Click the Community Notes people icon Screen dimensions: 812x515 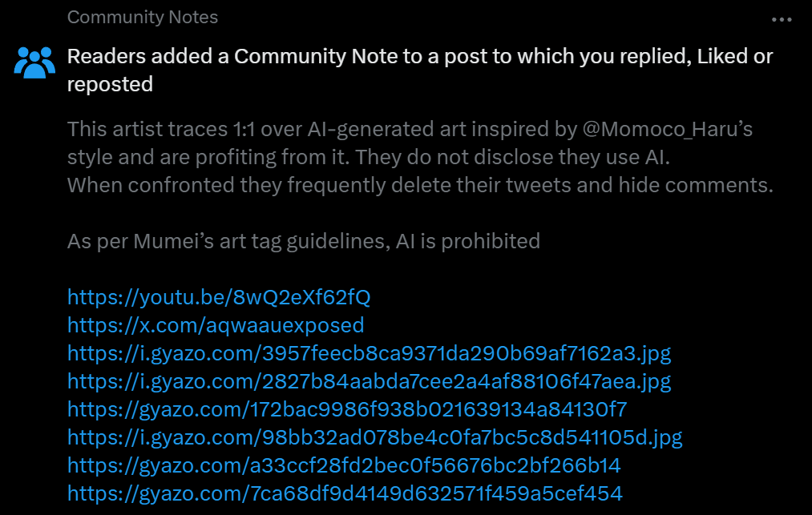(34, 62)
